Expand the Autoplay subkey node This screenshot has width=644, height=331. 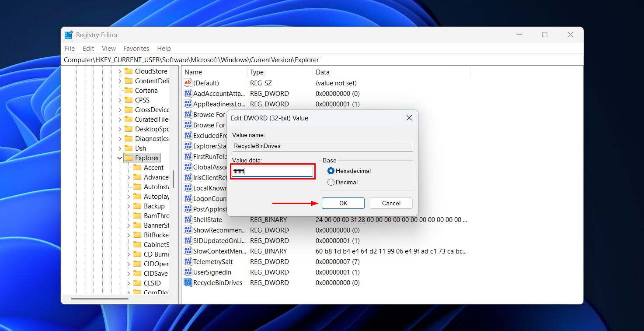coord(129,196)
